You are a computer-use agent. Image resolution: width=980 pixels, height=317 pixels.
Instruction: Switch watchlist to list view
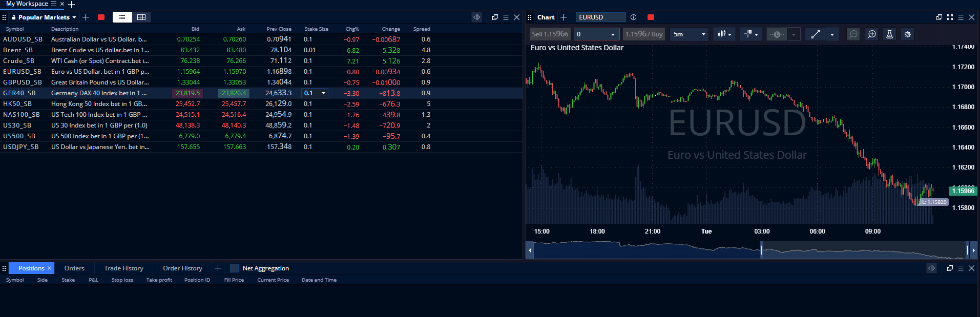click(122, 17)
